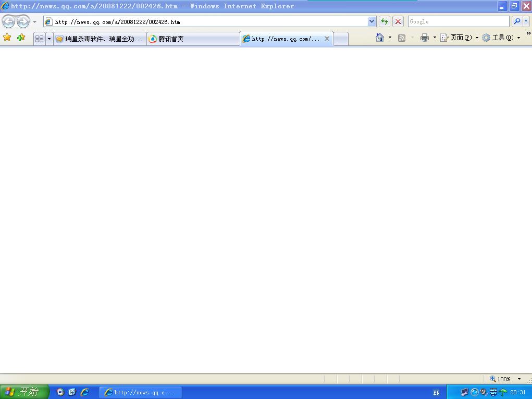Show more toolbar commands chevron

(528, 33)
